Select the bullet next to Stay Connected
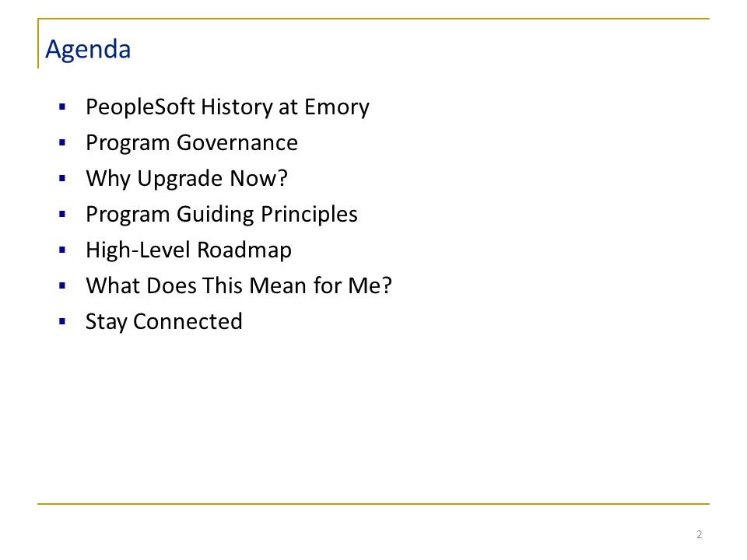This screenshot has height=560, width=747. 62,321
